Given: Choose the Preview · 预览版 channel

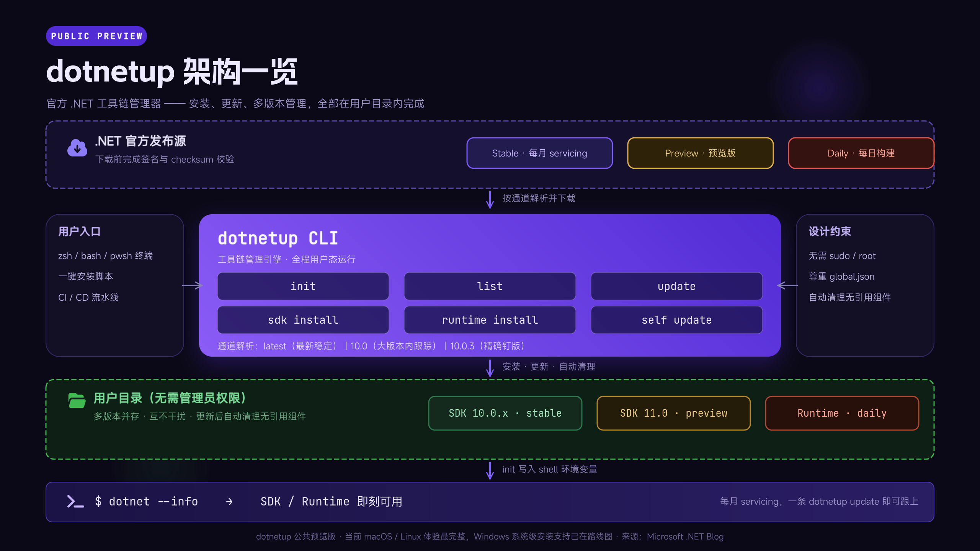Looking at the screenshot, I should pyautogui.click(x=701, y=153).
